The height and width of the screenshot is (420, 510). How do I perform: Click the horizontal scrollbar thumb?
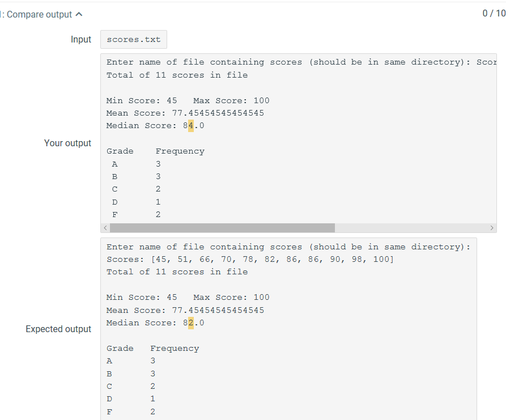[x=223, y=228]
